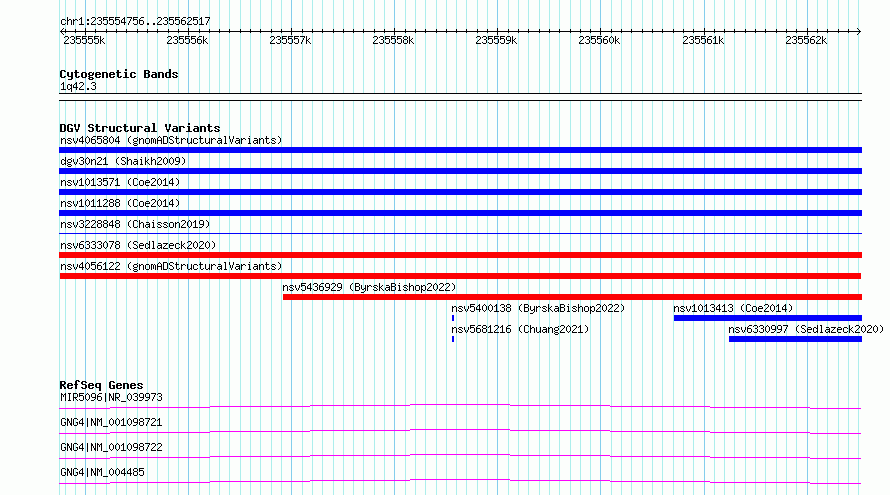Click the right arrowhead of the ruler
The image size is (890, 495).
coord(859,31)
